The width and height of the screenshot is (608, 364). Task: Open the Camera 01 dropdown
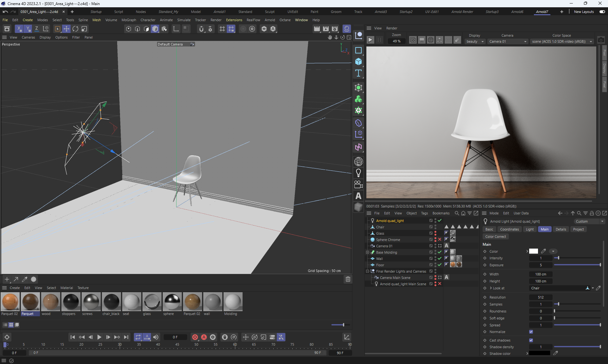tap(508, 41)
